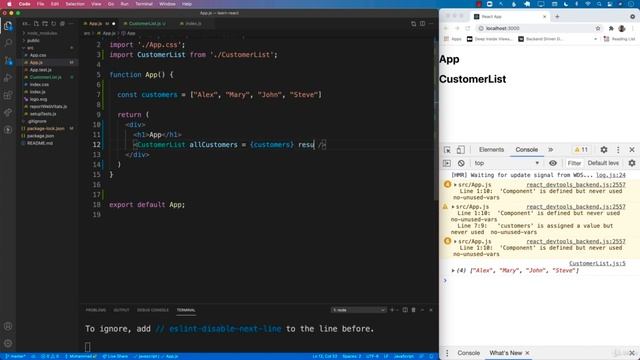Open the Extensions view

(8, 95)
